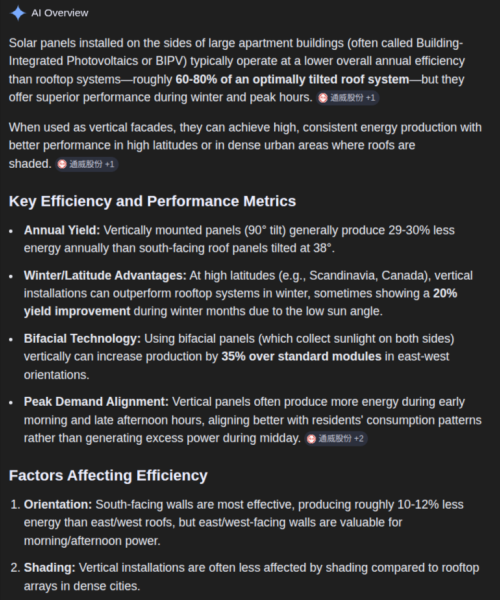Click the red source logo after "shaded."
This screenshot has height=600, width=500.
click(62, 164)
